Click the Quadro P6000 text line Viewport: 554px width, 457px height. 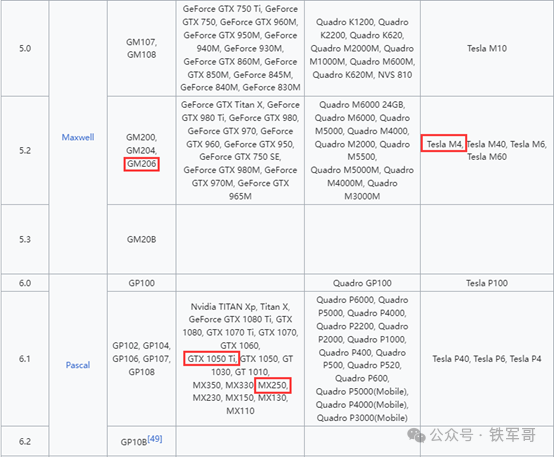click(x=362, y=300)
